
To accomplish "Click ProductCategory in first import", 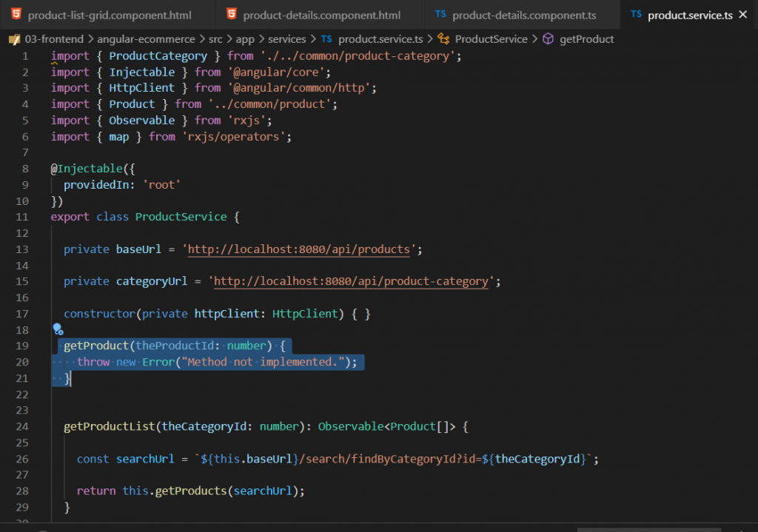I will (x=158, y=56).
